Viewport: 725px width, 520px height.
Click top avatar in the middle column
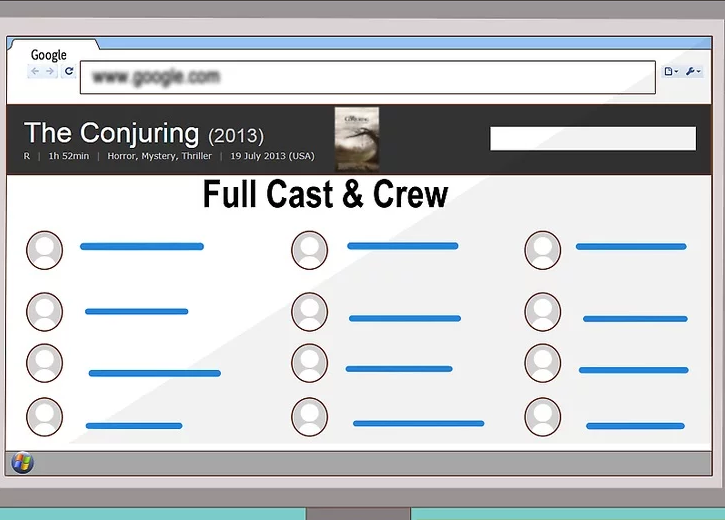point(309,250)
